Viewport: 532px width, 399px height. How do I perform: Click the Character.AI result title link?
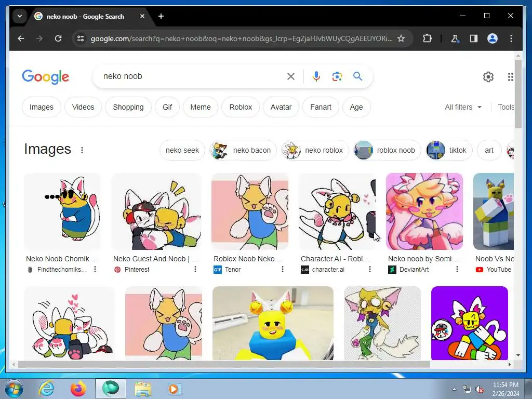pos(335,259)
